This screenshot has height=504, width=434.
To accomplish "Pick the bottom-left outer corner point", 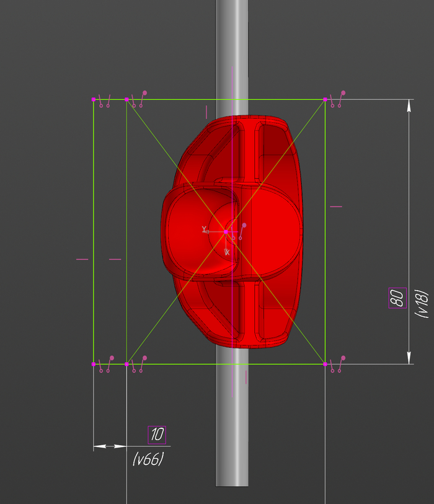I will tap(94, 364).
